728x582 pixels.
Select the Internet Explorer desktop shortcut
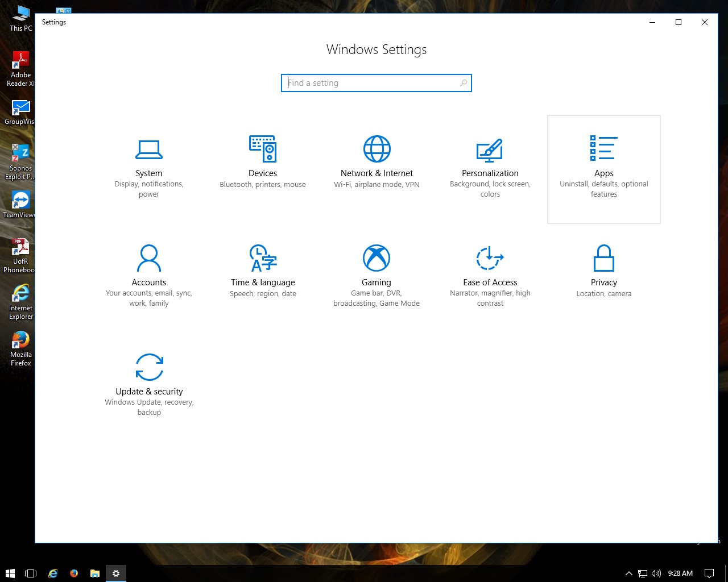[x=21, y=302]
